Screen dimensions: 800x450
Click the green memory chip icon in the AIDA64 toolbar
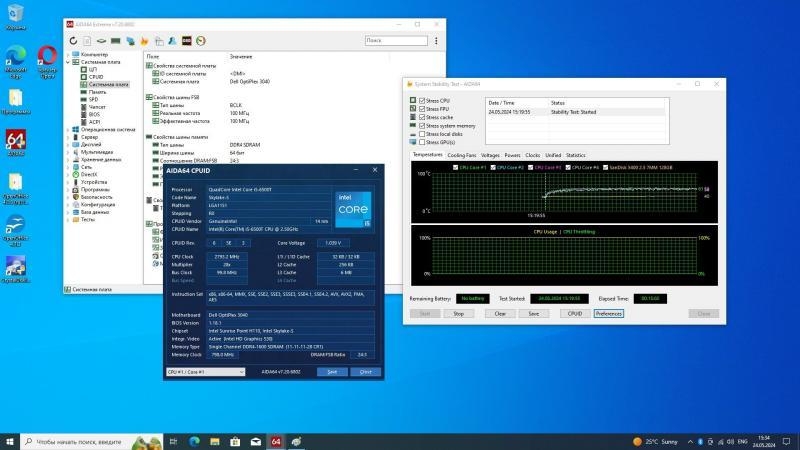coord(116,41)
